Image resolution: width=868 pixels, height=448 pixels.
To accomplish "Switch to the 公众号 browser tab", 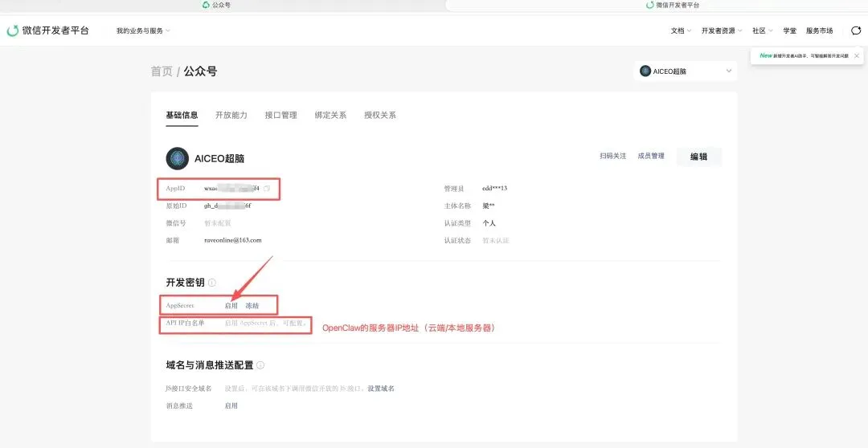I will click(216, 5).
